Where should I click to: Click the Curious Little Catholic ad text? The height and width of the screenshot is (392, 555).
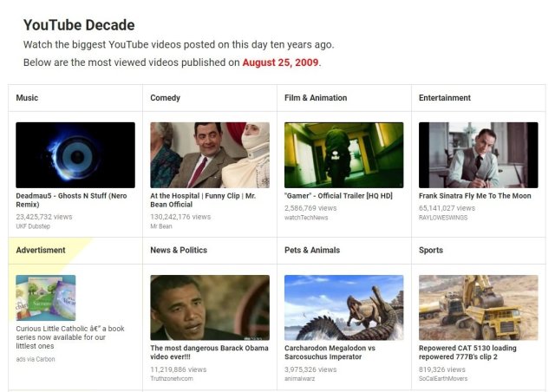tap(70, 337)
